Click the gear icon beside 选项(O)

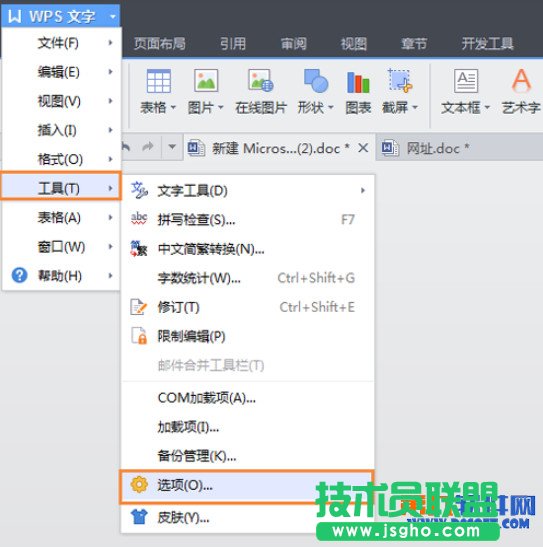(x=139, y=485)
